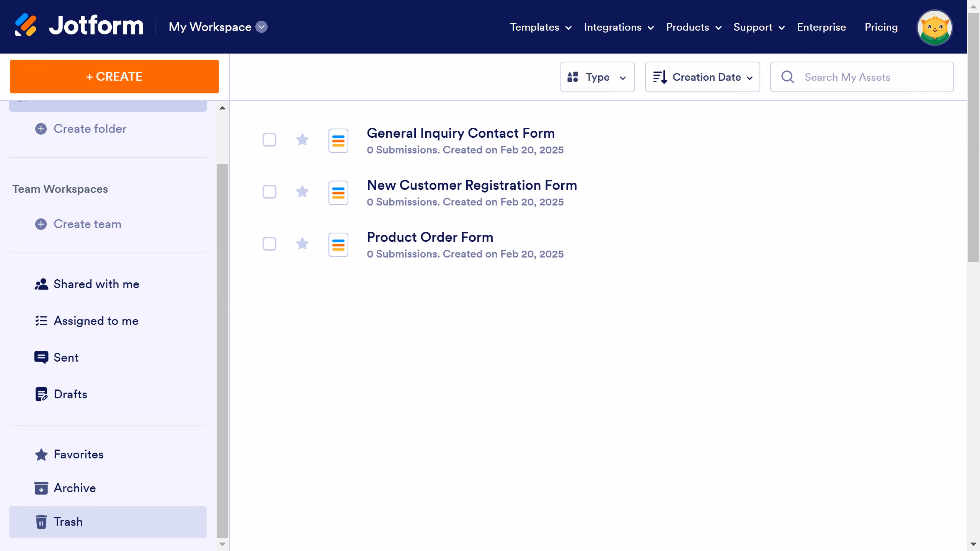Open the Integrations dropdown menu

(x=619, y=27)
